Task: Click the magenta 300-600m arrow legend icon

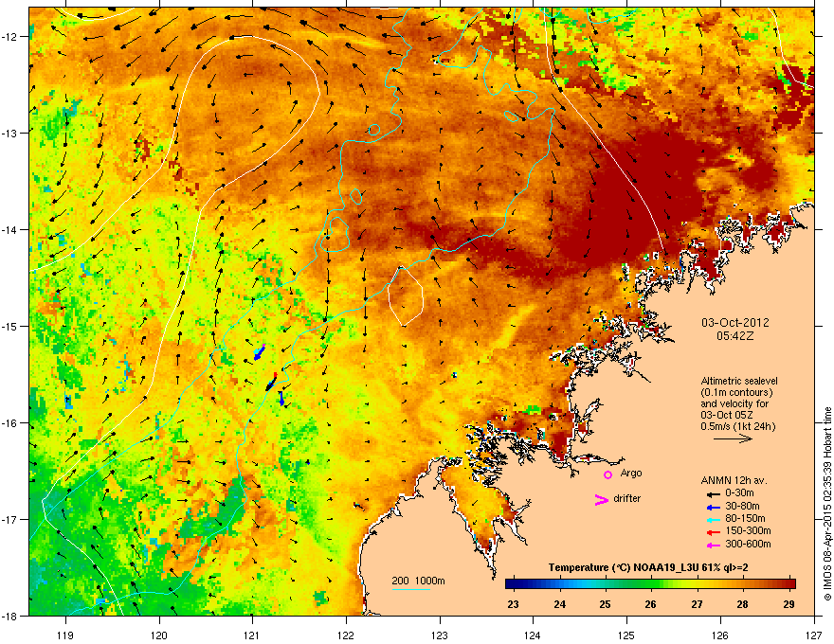Action: (x=713, y=546)
